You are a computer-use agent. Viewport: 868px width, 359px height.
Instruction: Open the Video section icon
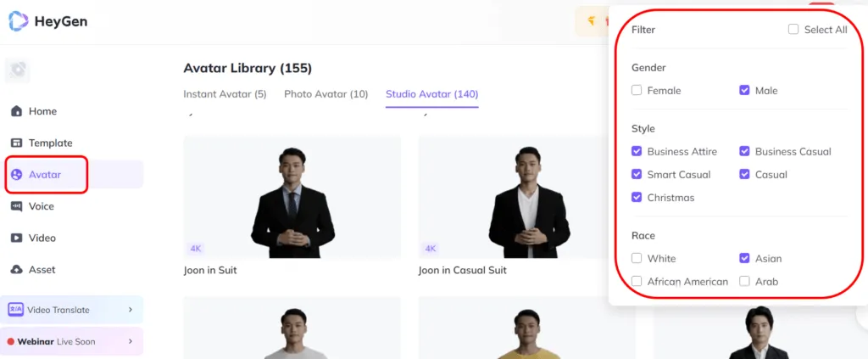(17, 238)
